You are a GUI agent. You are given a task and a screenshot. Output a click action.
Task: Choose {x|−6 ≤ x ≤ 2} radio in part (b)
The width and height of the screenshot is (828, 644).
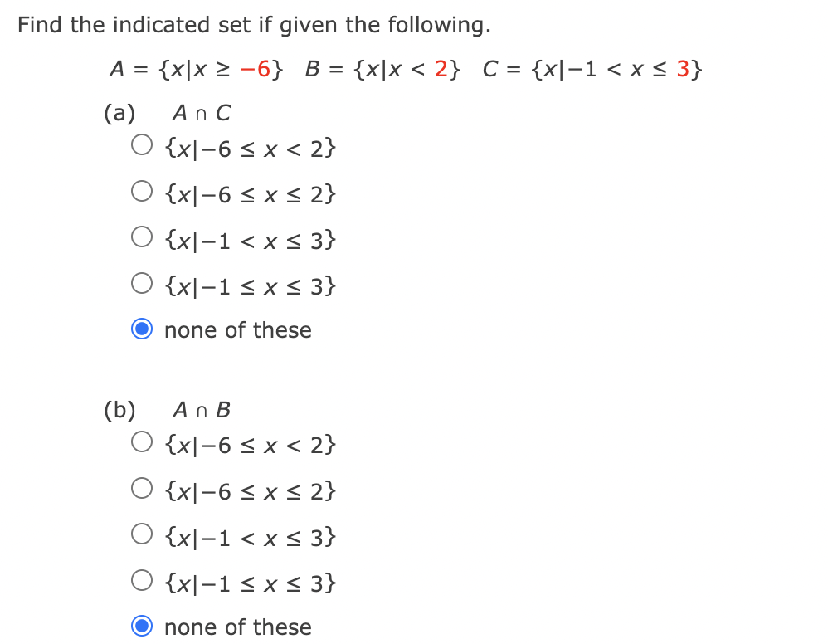point(142,488)
